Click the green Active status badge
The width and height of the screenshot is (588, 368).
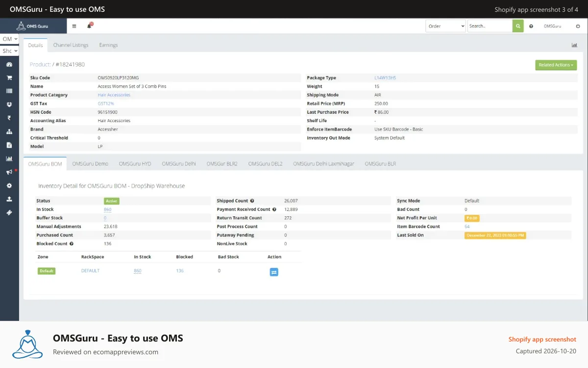[x=112, y=201]
